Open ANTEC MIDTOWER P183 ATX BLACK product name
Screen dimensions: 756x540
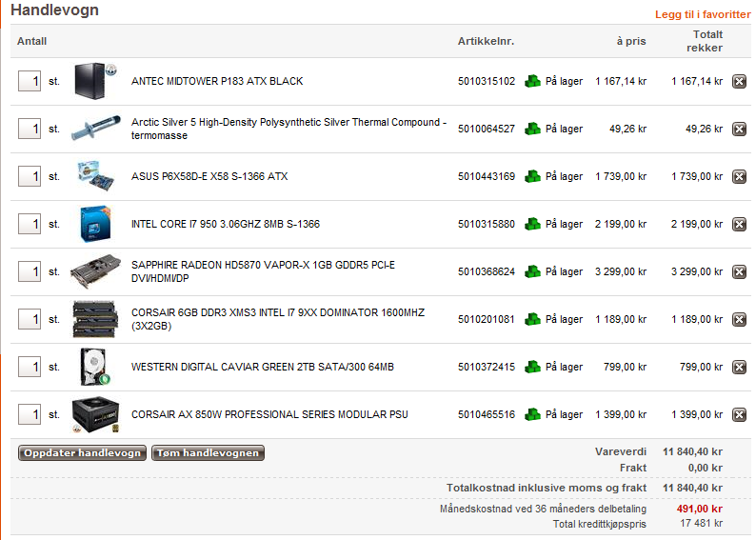tap(217, 81)
